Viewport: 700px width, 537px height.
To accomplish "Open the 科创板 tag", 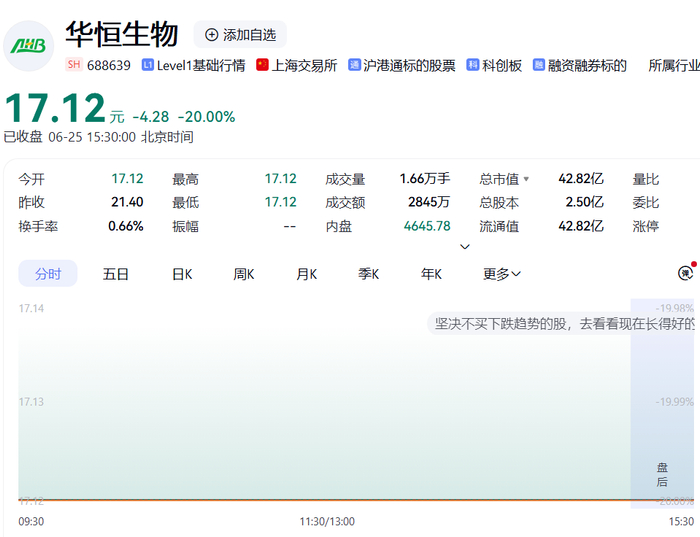I will point(502,65).
